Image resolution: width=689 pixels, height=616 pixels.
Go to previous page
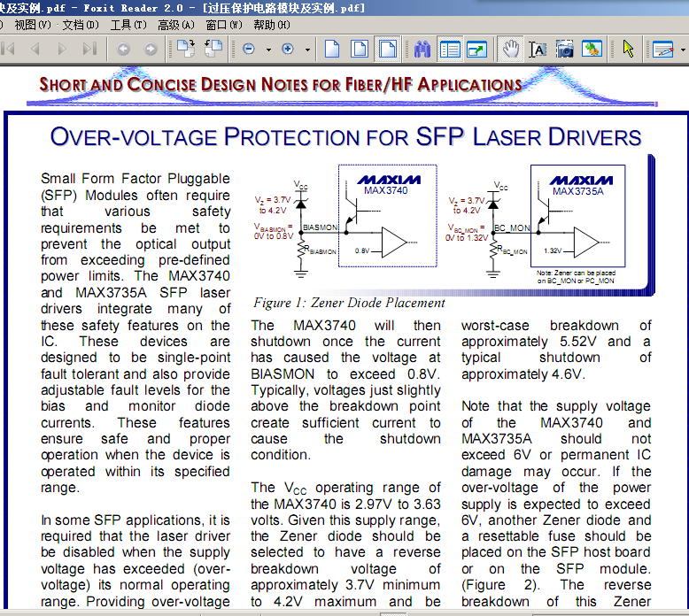[x=35, y=49]
